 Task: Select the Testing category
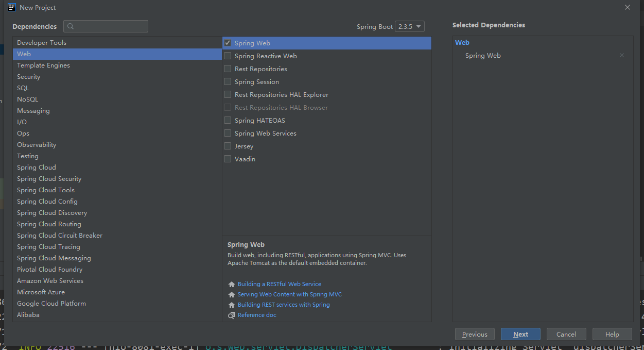tap(117, 156)
